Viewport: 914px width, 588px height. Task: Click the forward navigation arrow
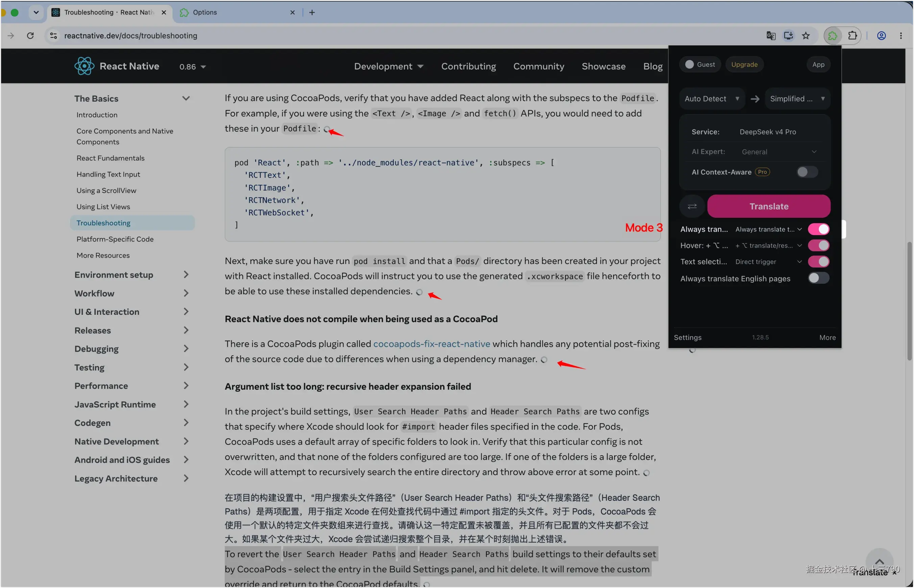11,35
